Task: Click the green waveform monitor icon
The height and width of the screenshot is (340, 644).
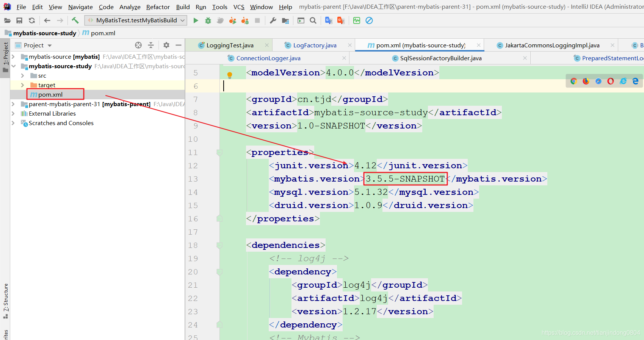Action: [x=357, y=20]
